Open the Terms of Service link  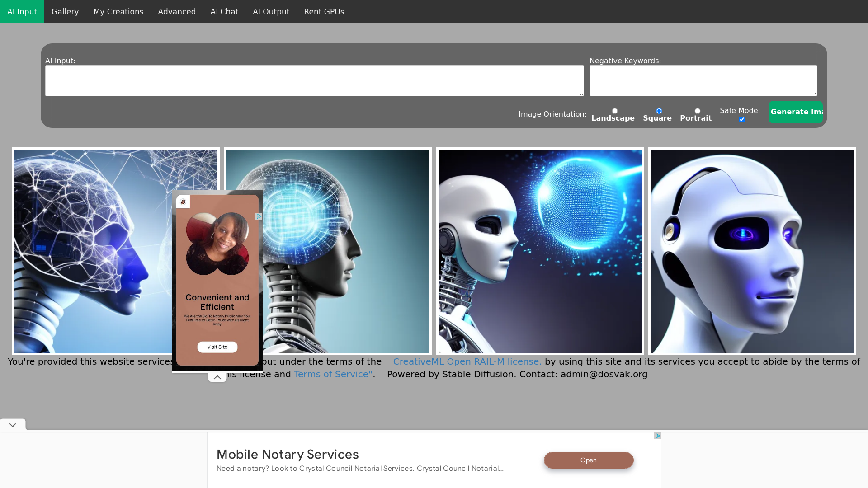[x=333, y=374]
